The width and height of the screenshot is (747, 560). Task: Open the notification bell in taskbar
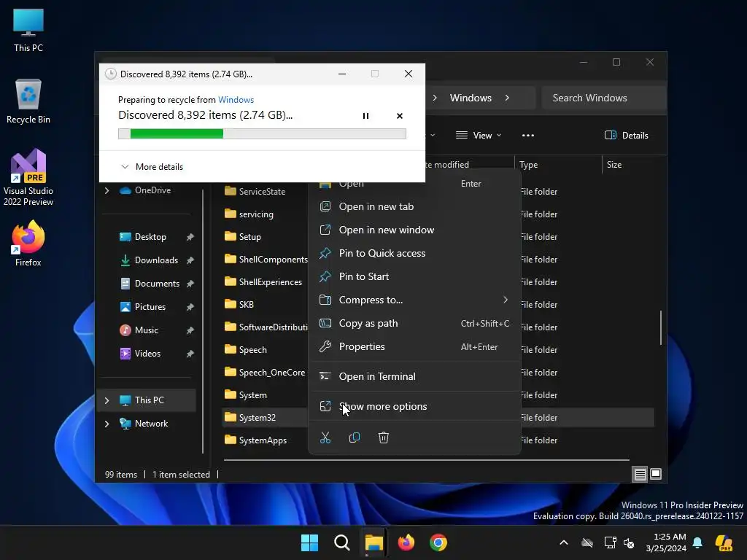click(697, 542)
